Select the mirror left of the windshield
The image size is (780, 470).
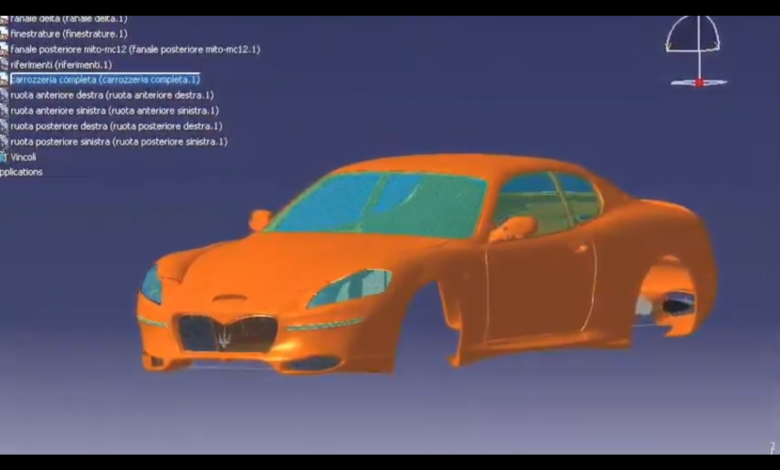(260, 220)
